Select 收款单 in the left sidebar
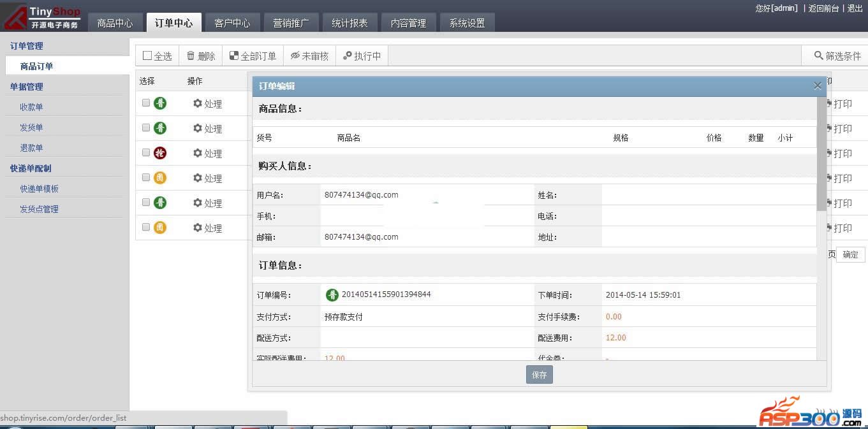 tap(31, 107)
